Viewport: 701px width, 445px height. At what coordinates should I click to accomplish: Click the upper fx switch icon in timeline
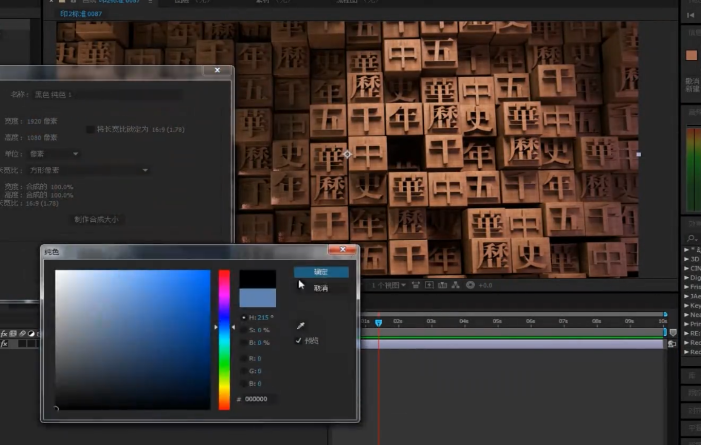click(x=4, y=334)
